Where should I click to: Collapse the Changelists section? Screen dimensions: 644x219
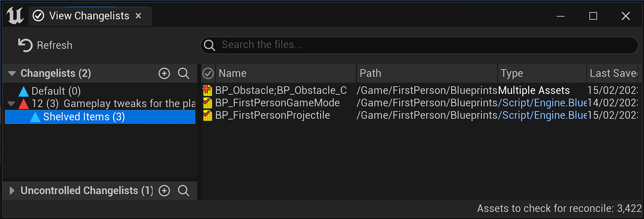[12, 73]
